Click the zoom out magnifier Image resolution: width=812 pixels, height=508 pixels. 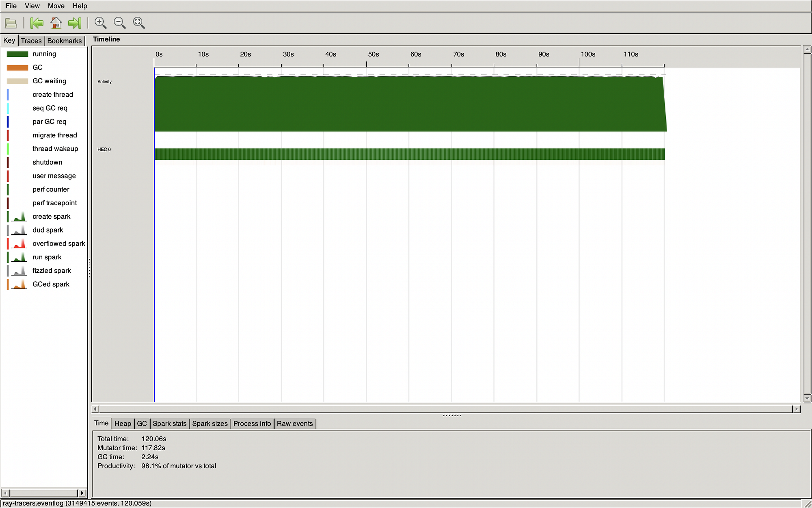coord(120,23)
